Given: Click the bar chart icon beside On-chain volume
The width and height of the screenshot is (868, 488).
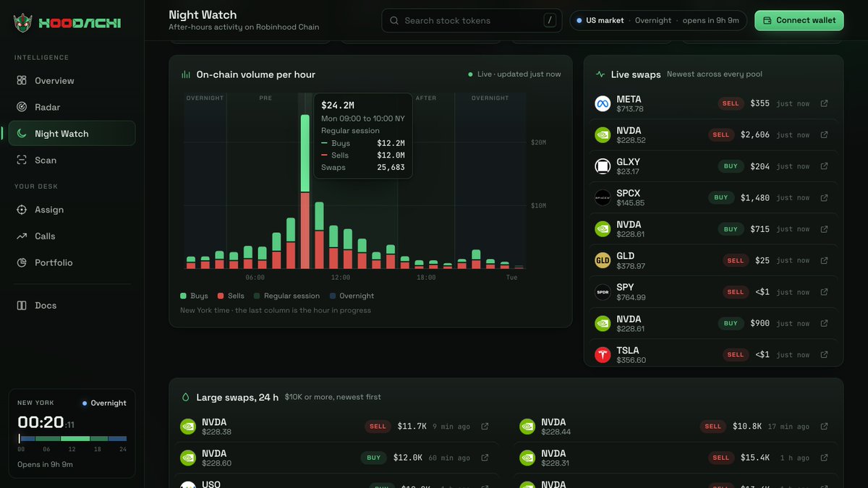Looking at the screenshot, I should [x=186, y=74].
